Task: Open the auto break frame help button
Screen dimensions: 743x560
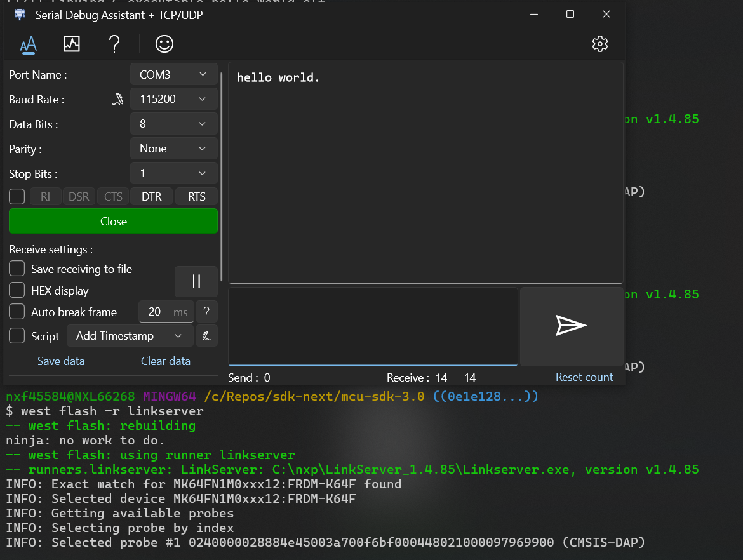Action: tap(206, 312)
